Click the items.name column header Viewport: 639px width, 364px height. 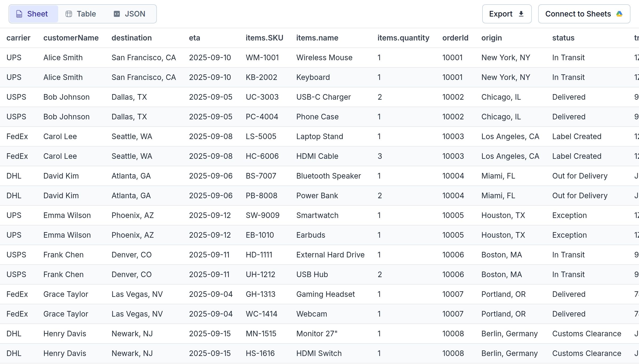(317, 38)
